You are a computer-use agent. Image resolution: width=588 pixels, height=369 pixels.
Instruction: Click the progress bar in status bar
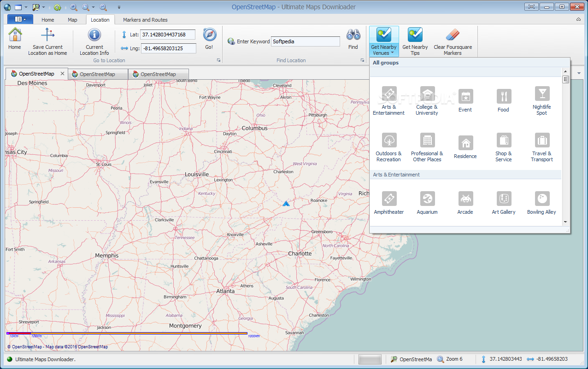coord(370,359)
